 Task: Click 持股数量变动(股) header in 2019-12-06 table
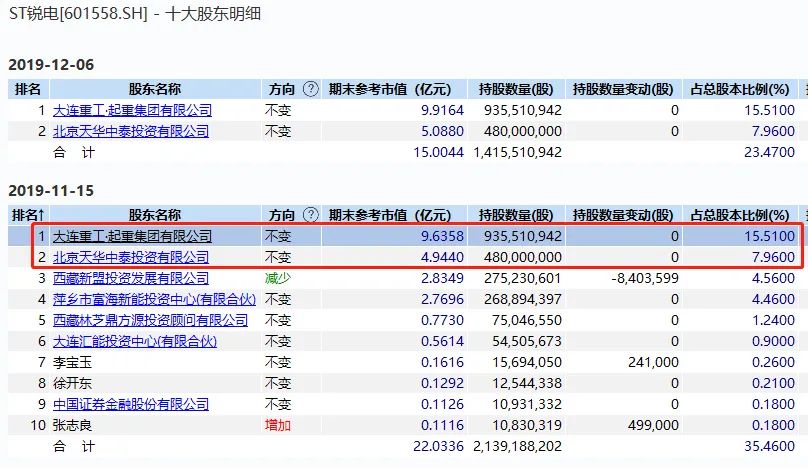coord(623,89)
